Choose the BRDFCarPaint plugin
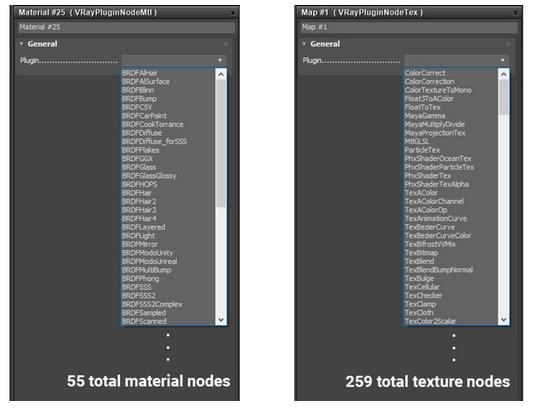This screenshot has height=408, width=535. point(144,116)
